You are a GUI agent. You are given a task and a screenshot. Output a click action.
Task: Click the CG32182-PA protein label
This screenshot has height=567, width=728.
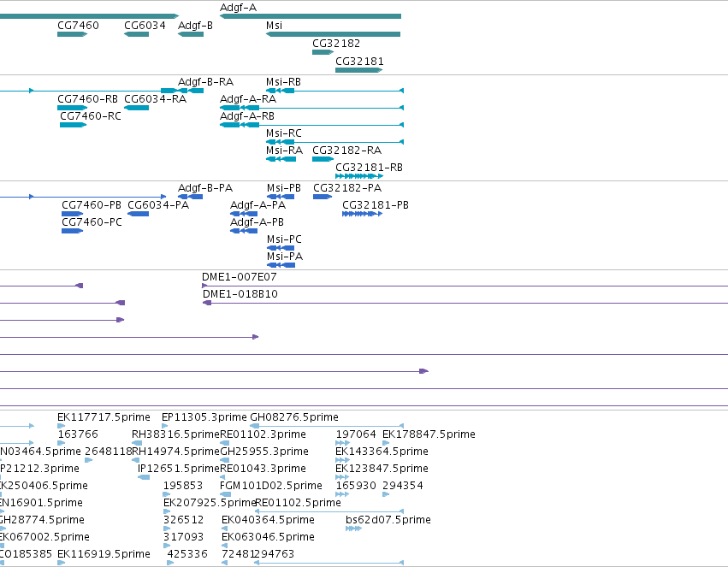coord(347,188)
